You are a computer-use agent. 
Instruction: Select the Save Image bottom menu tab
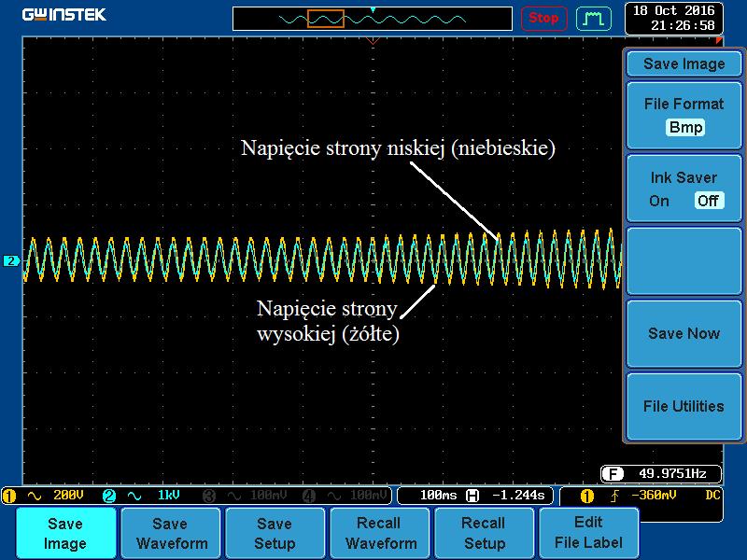click(x=65, y=533)
